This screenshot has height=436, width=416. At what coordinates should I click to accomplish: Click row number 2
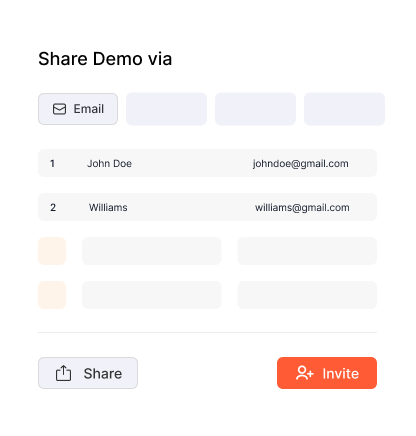[x=53, y=207]
